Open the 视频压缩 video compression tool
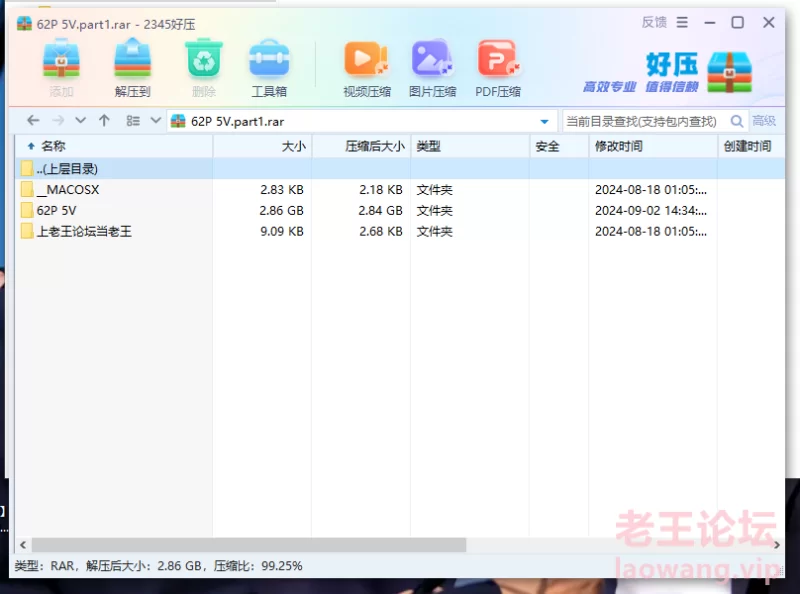 pos(367,68)
